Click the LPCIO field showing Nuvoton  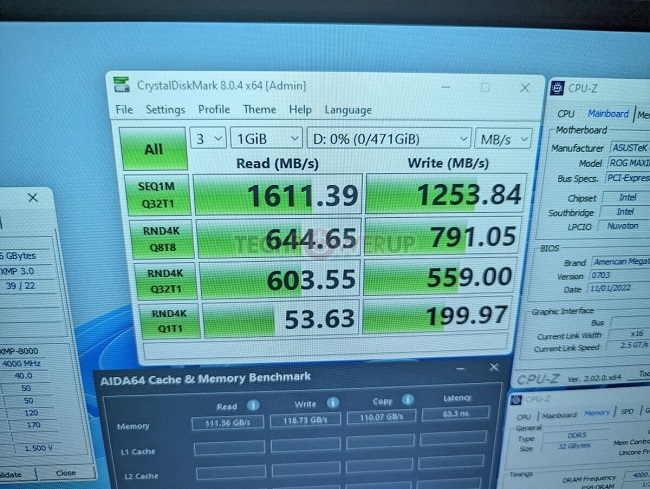click(623, 226)
